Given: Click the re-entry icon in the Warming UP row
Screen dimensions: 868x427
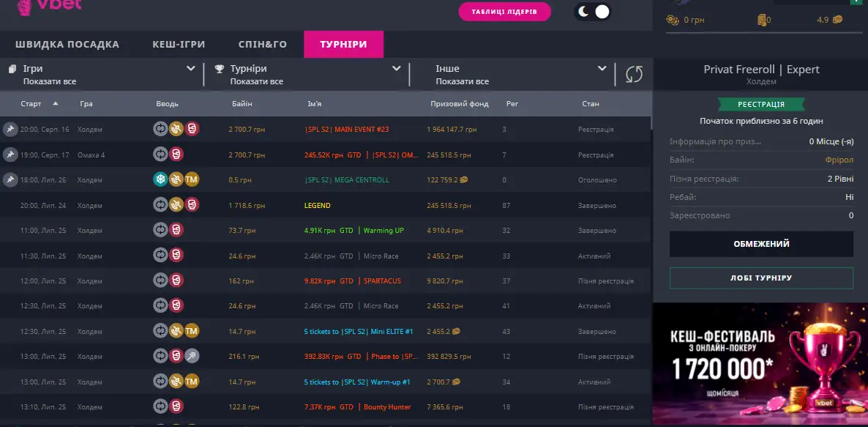Looking at the screenshot, I should [160, 229].
